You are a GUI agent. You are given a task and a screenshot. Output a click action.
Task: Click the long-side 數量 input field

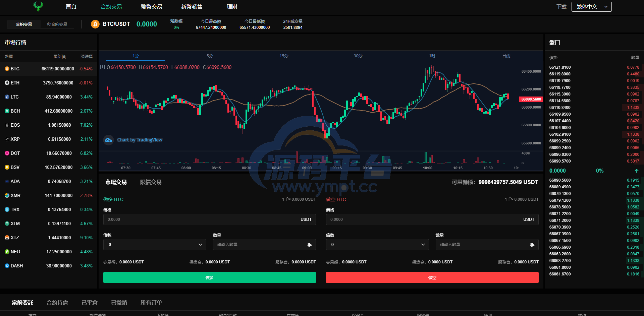264,245
